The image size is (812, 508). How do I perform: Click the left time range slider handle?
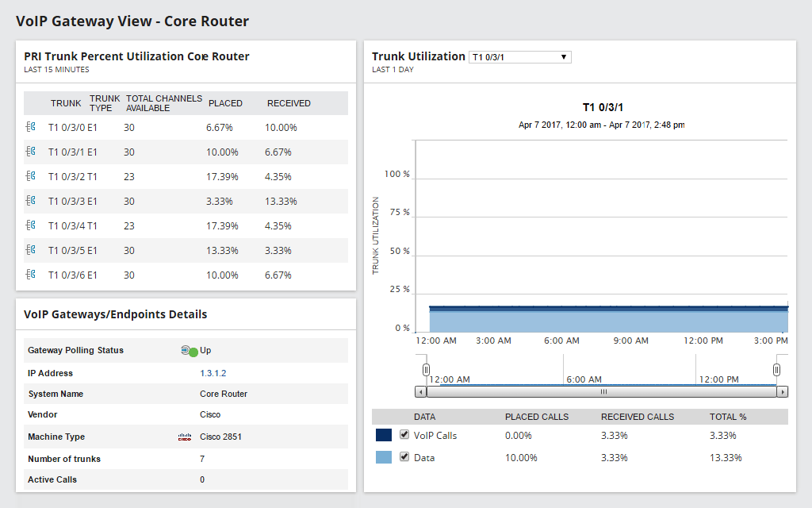coord(425,369)
